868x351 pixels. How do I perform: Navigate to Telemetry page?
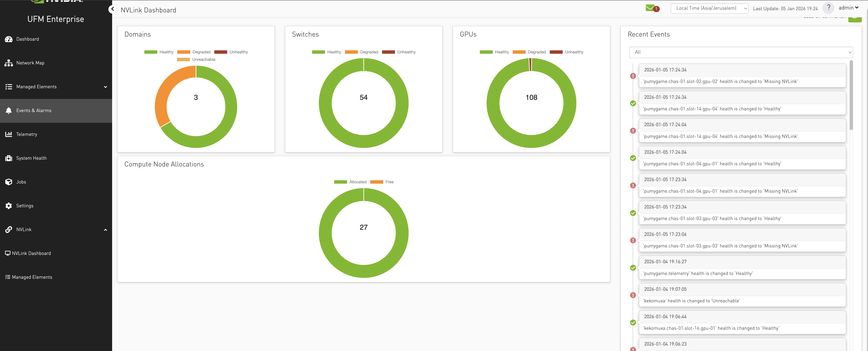[x=56, y=134]
